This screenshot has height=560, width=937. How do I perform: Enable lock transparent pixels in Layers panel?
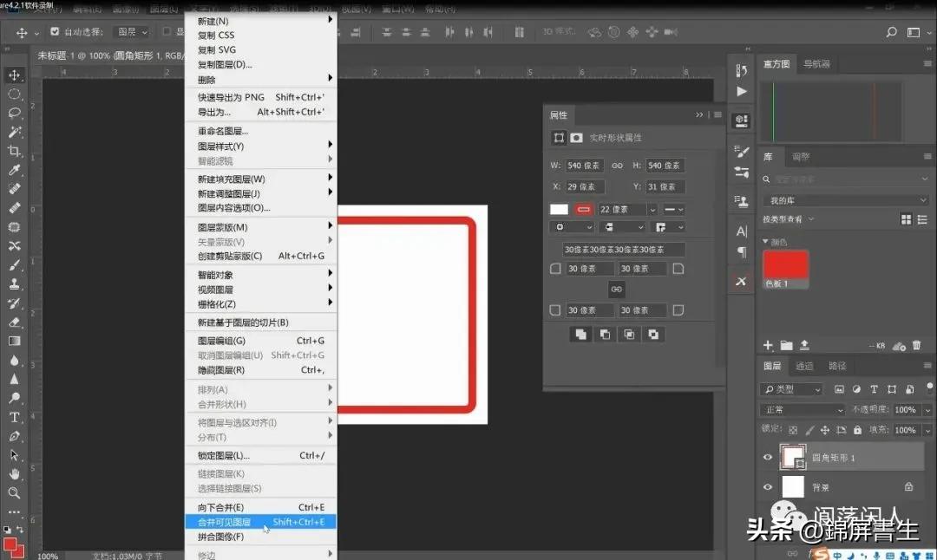tap(792, 430)
